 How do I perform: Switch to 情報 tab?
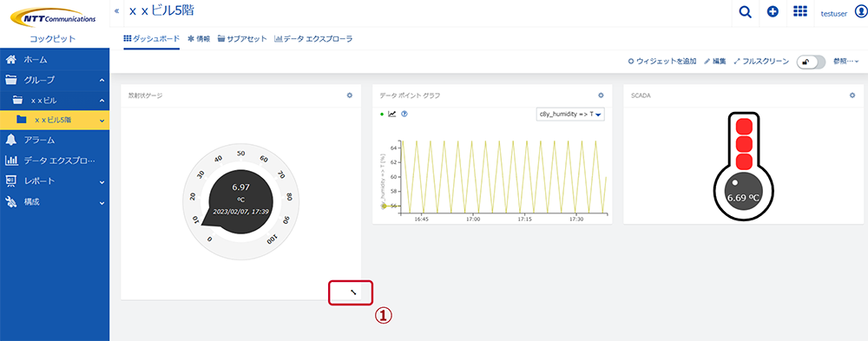point(199,39)
